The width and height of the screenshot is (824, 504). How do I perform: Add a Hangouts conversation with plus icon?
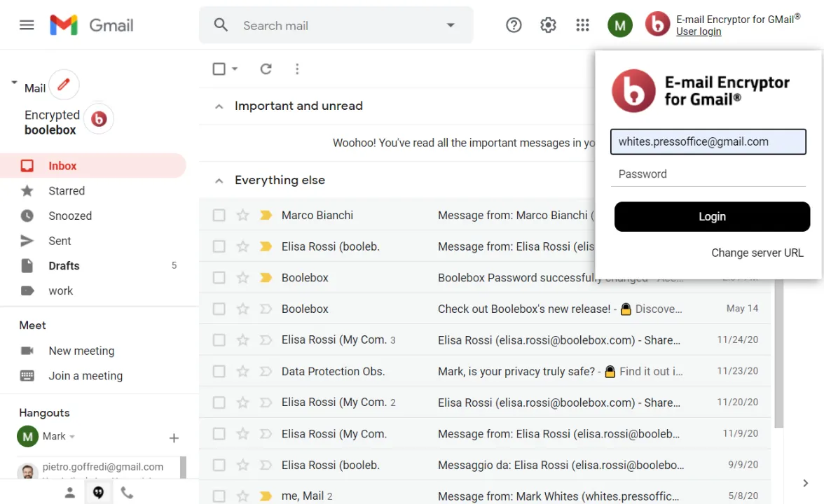point(174,438)
